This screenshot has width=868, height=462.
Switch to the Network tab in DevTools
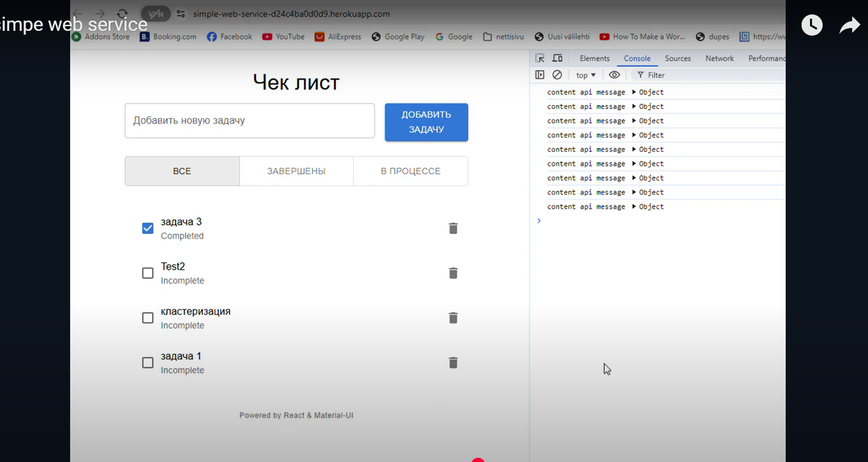720,58
